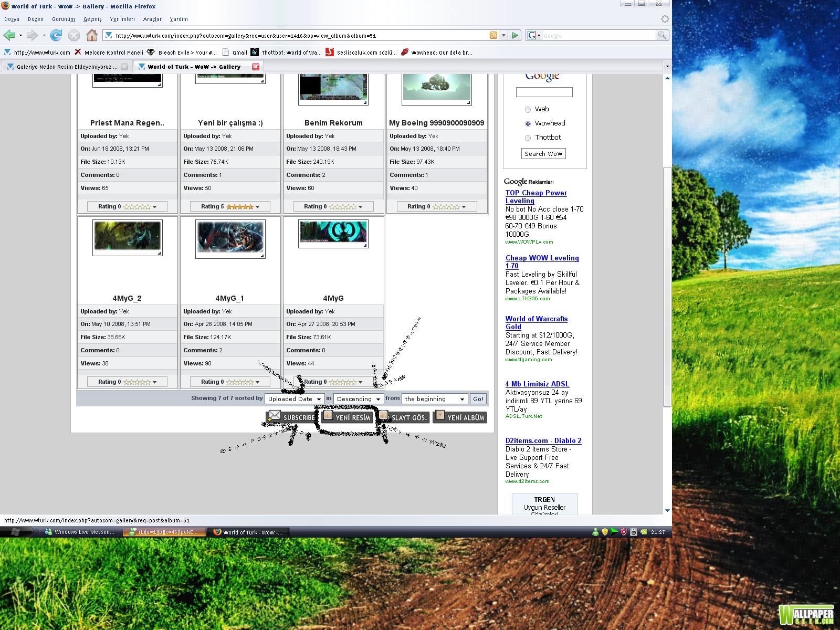Screen dimensions: 840x630
Task: Open the Düzen menu
Action: [x=36, y=19]
